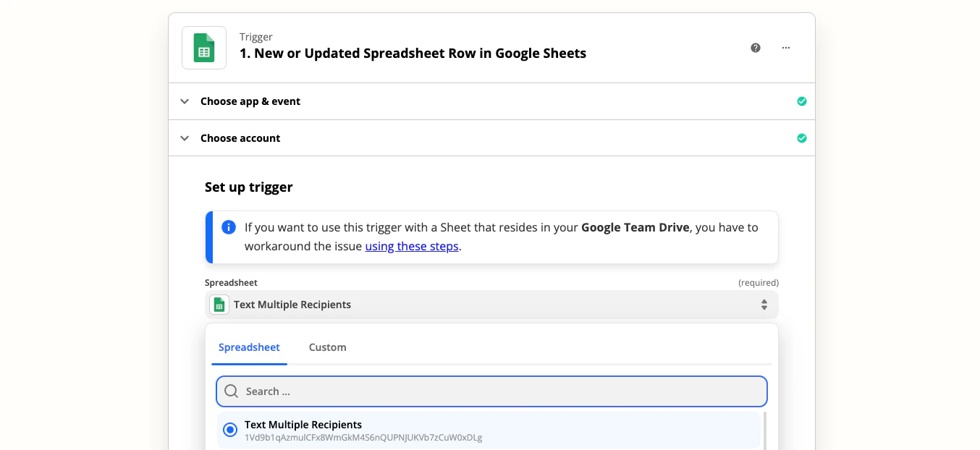Click the green checkmark beside Choose account
Viewport: 980px width, 450px height.
(802, 137)
